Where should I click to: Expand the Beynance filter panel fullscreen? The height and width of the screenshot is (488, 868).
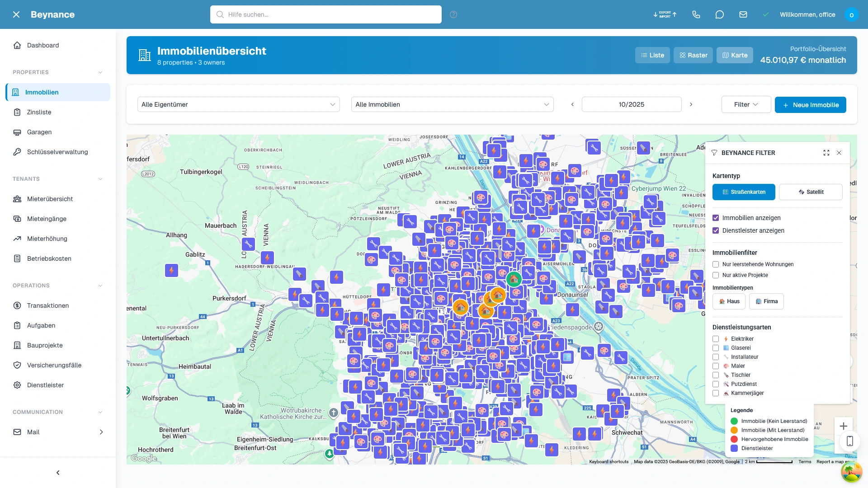(x=826, y=153)
